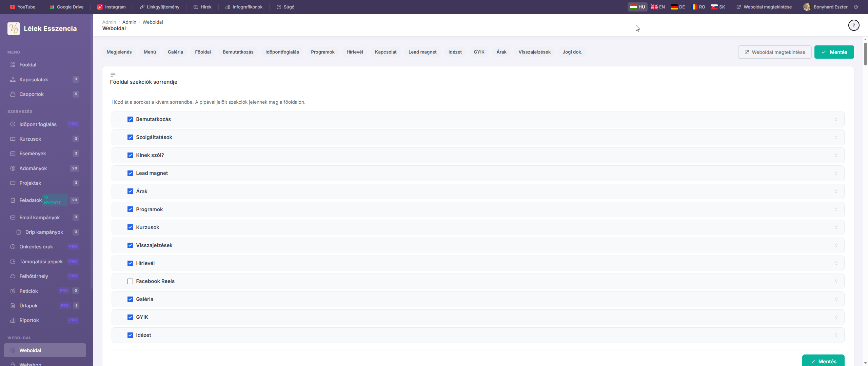Open Időpont foglalás in the sidebar
Screen dimensions: 868x366
(45, 124)
